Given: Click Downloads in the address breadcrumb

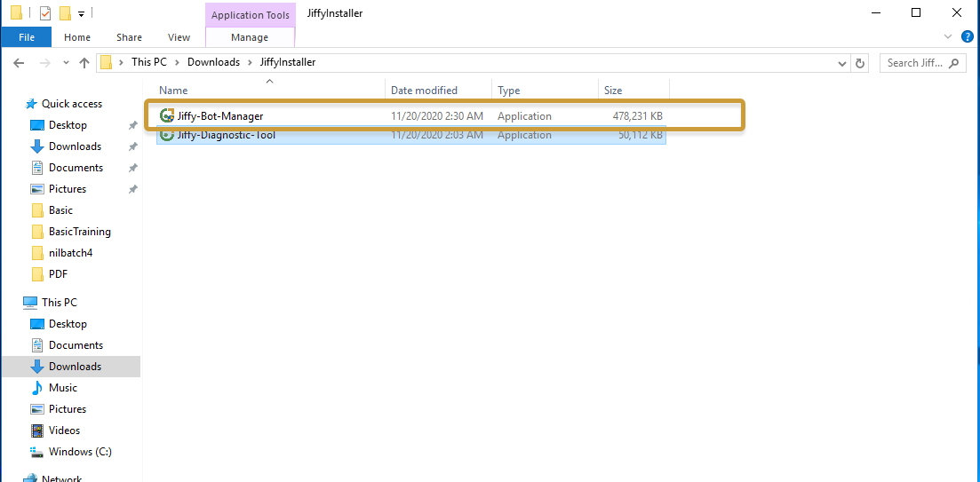Looking at the screenshot, I should pos(213,62).
